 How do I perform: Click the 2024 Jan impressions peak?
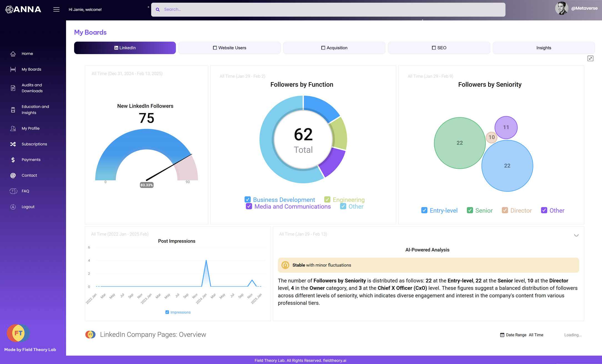(206, 260)
